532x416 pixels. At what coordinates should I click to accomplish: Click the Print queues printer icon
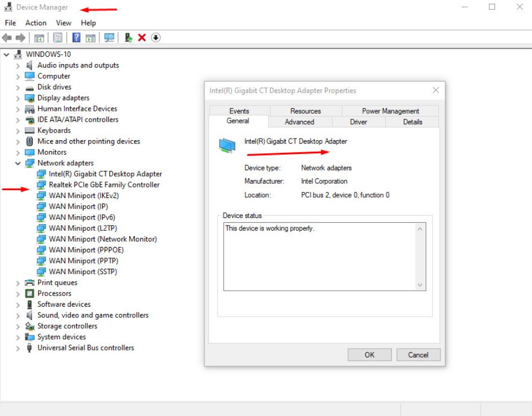(29, 282)
